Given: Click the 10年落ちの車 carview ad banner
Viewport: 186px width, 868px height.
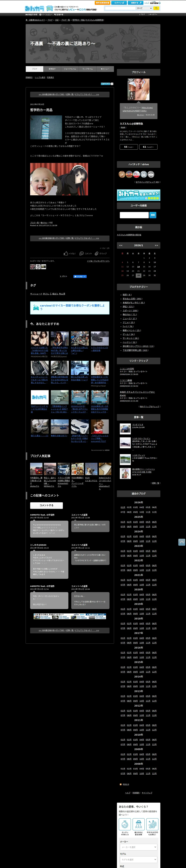Looking at the screenshot, I should pos(70,616).
